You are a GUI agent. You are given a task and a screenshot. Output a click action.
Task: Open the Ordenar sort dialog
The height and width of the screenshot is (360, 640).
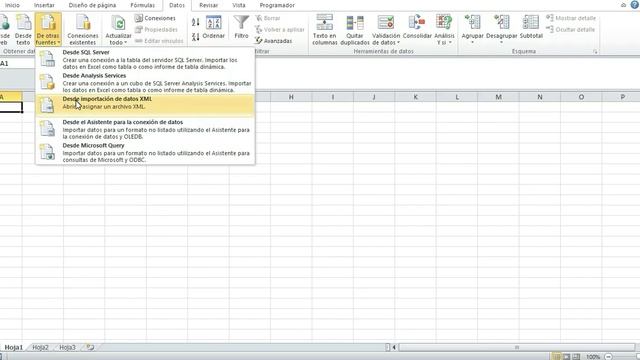tap(213, 27)
